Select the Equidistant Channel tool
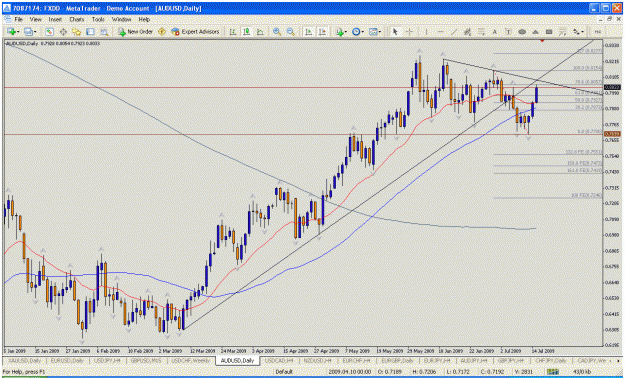 tap(468, 32)
